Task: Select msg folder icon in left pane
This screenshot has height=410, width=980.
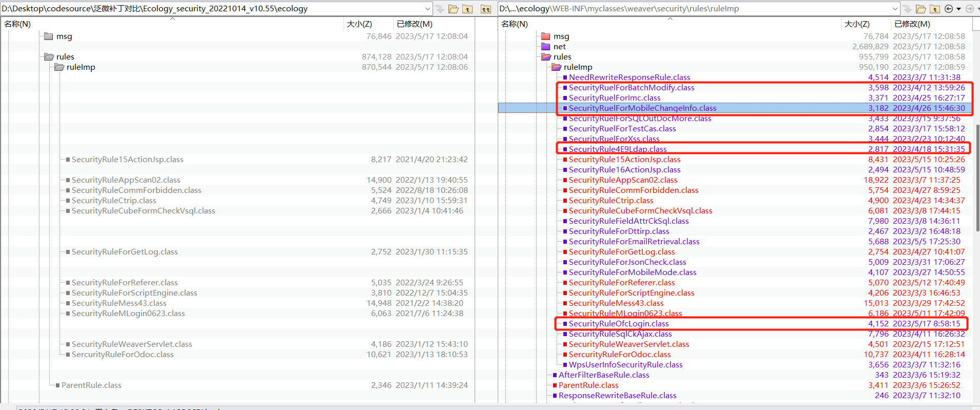Action: point(49,36)
